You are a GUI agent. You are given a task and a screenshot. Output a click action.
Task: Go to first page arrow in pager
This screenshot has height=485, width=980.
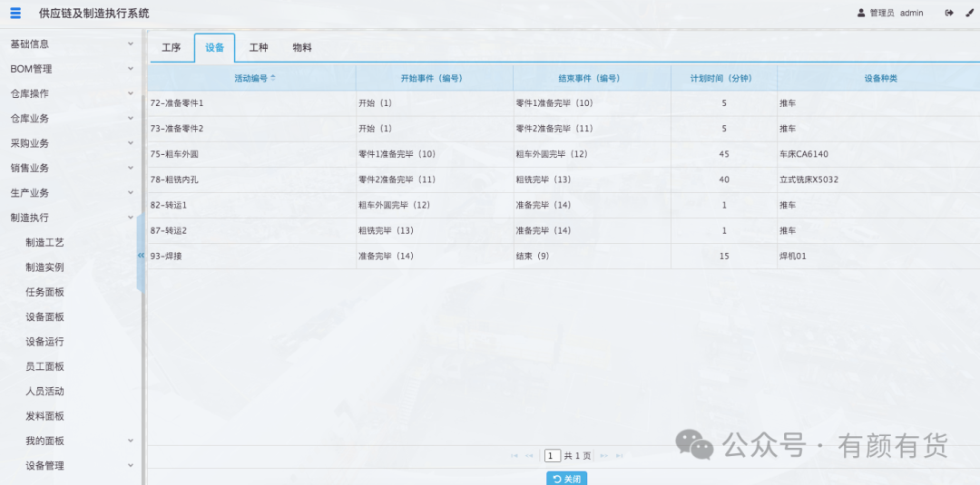tap(514, 456)
